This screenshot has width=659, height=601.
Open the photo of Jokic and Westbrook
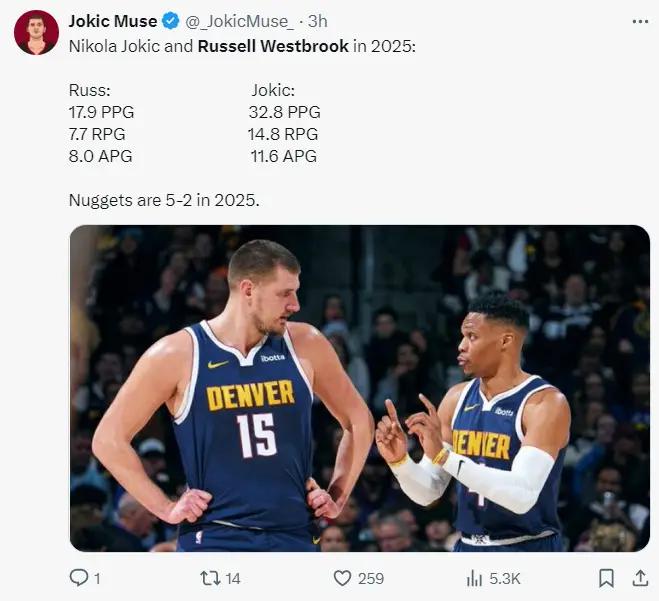tap(359, 388)
